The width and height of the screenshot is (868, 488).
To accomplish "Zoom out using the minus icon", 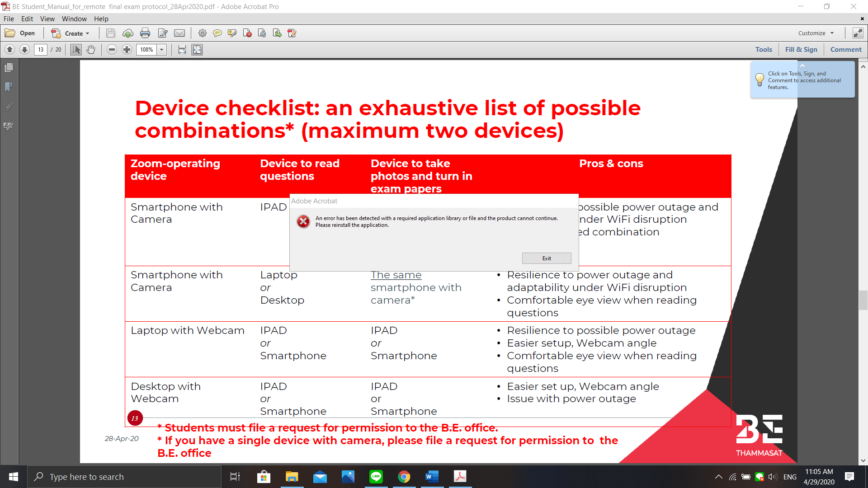I will coord(112,50).
